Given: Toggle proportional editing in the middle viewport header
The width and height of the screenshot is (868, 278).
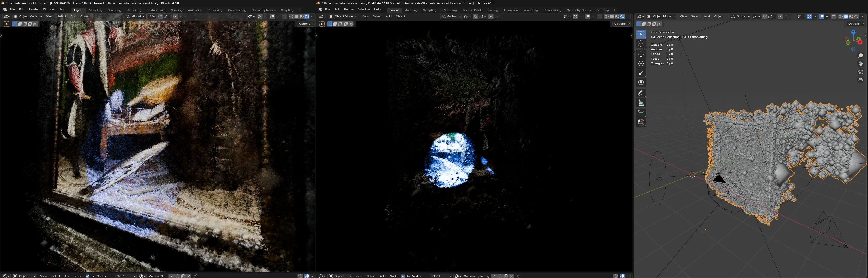Looking at the screenshot, I should (x=491, y=16).
